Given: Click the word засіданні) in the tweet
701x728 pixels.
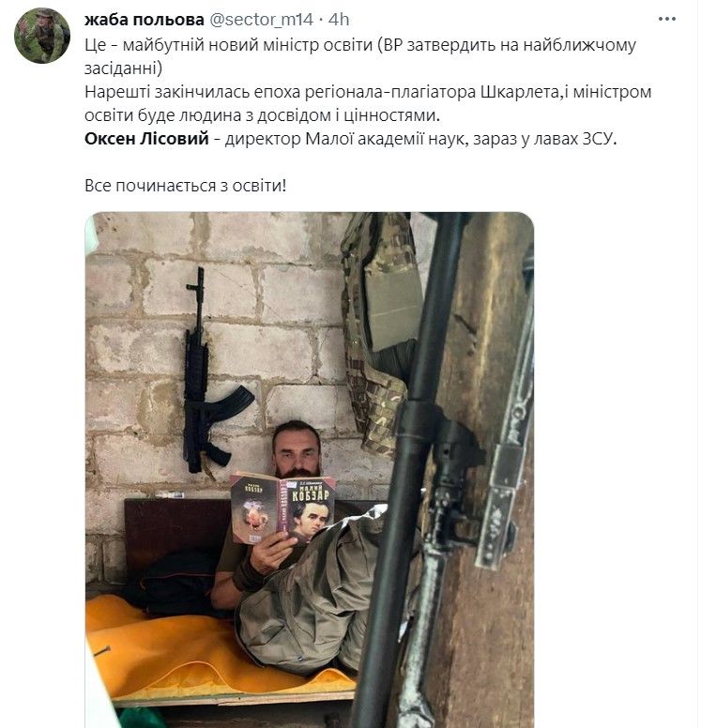Looking at the screenshot, I should coord(124,68).
